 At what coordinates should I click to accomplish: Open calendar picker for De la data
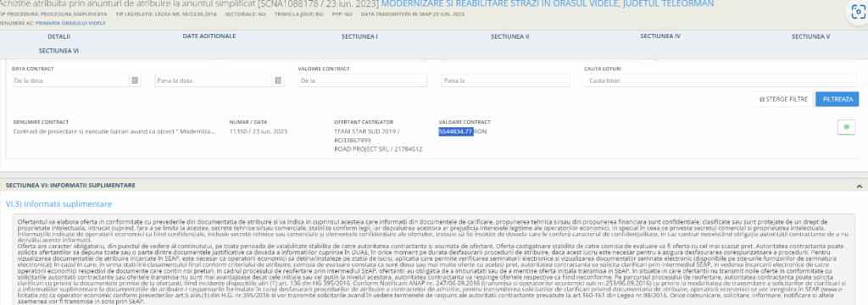coord(135,80)
